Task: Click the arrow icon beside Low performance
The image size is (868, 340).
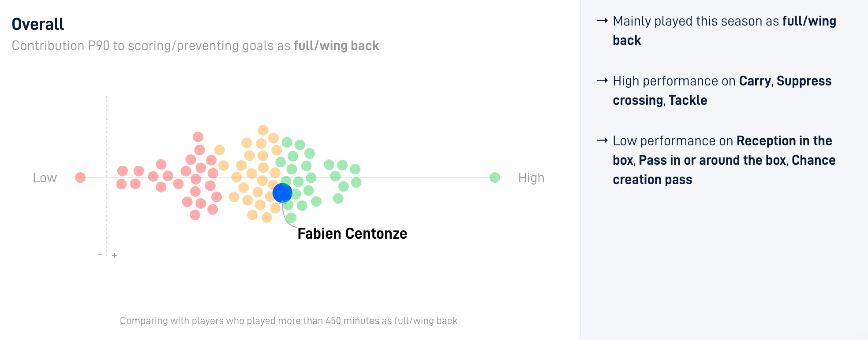Action: [x=602, y=140]
